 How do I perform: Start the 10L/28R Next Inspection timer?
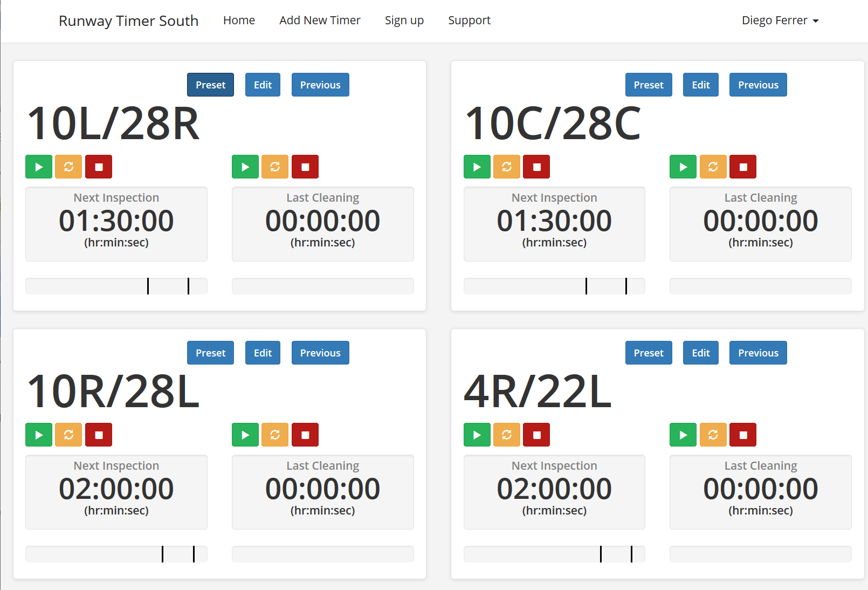39,167
